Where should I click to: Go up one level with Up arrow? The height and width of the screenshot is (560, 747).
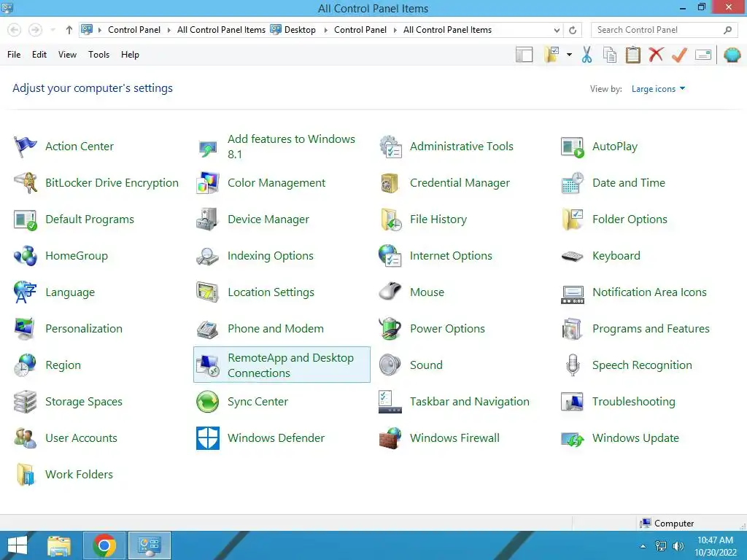(69, 30)
